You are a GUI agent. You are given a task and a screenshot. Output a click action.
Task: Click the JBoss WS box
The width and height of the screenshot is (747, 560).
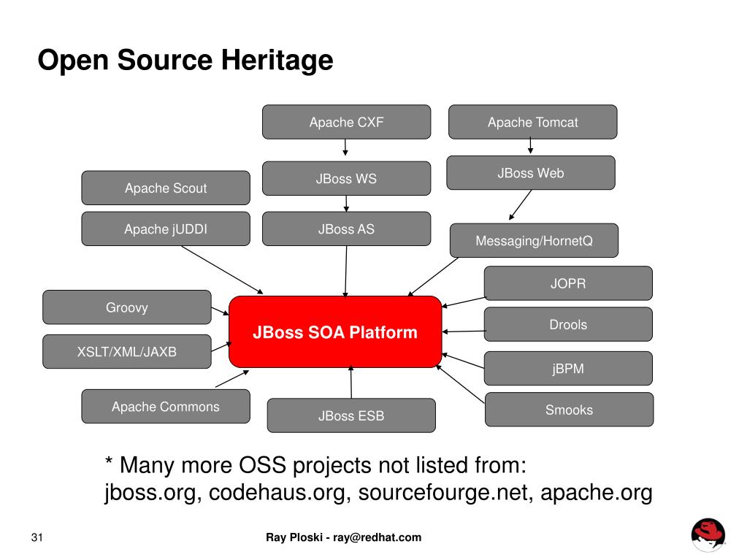[x=346, y=179]
